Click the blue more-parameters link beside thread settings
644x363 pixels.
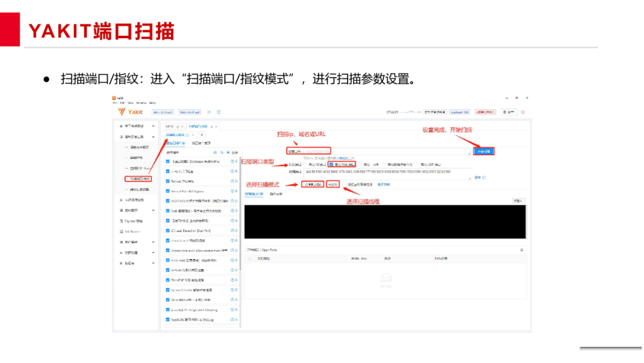click(x=383, y=184)
